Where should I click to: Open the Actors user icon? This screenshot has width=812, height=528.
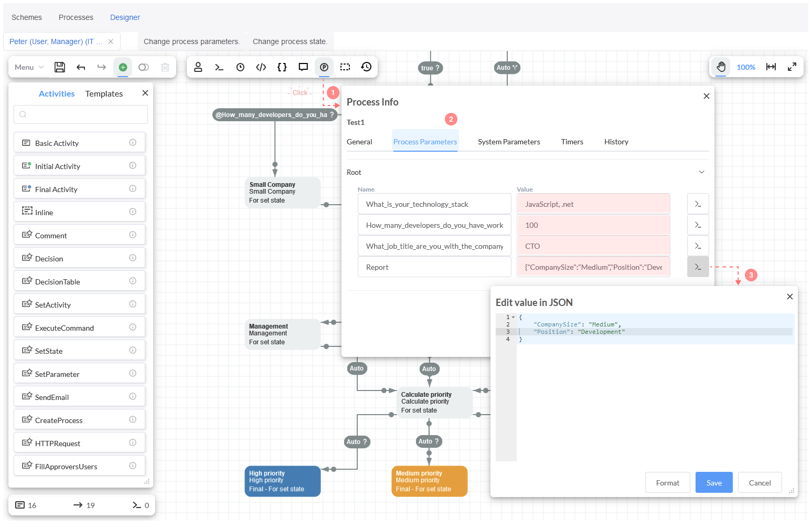coord(198,67)
